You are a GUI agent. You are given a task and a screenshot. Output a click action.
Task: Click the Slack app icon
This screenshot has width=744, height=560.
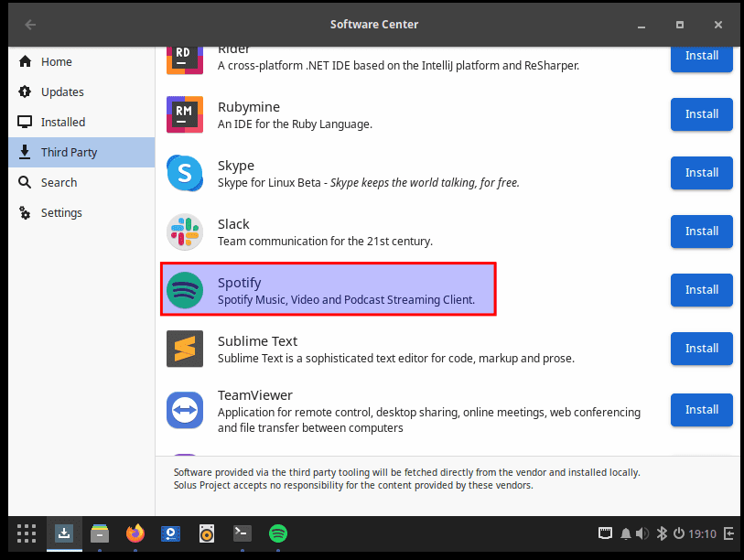(x=185, y=232)
